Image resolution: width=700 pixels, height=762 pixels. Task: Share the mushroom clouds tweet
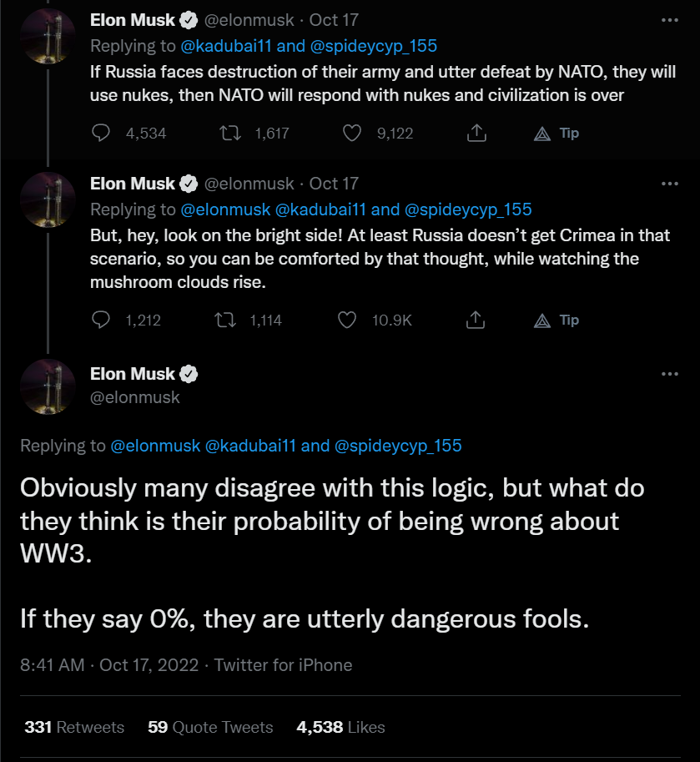476,320
